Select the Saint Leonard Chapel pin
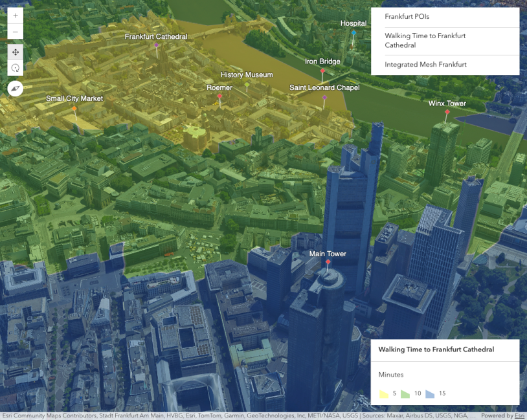The height and width of the screenshot is (420, 527). tap(324, 98)
